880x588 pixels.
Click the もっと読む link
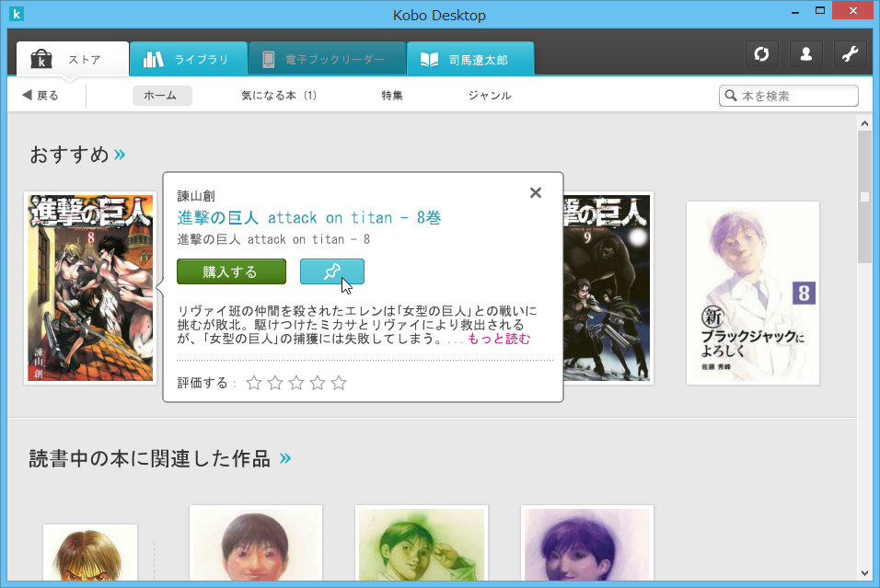(499, 339)
